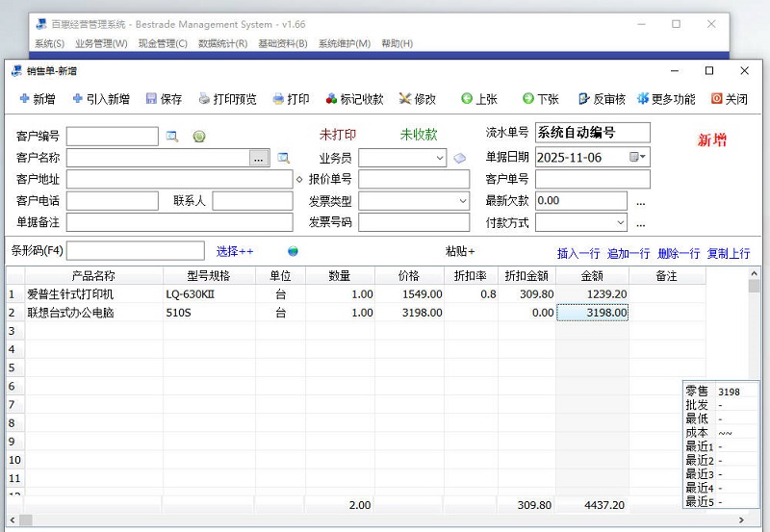The width and height of the screenshot is (770, 532).
Task: Click the globe icon near 选择++
Action: click(294, 251)
